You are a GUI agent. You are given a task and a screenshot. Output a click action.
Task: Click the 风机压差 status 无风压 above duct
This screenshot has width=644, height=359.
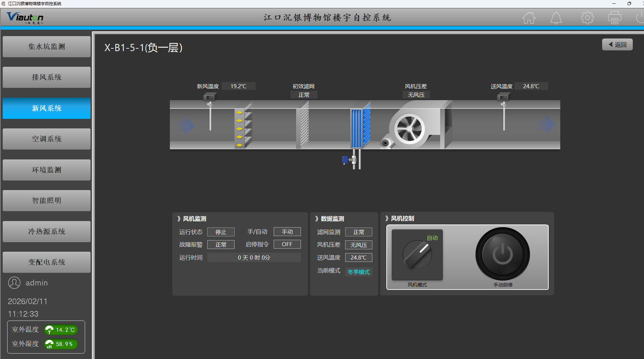click(x=416, y=95)
